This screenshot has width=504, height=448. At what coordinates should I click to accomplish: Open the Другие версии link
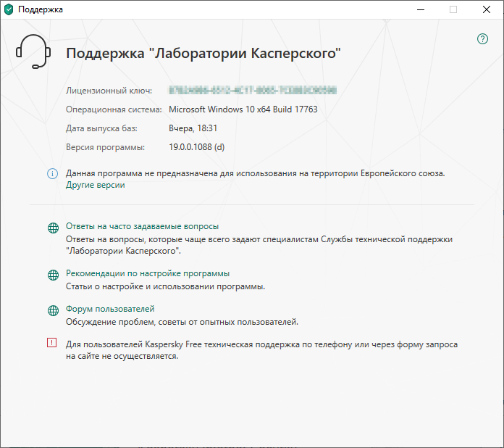click(95, 185)
